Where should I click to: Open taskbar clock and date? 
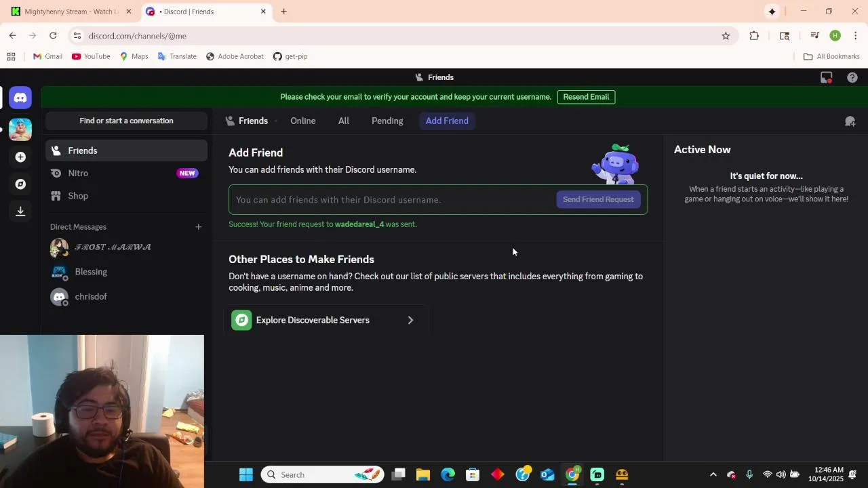coord(825,475)
